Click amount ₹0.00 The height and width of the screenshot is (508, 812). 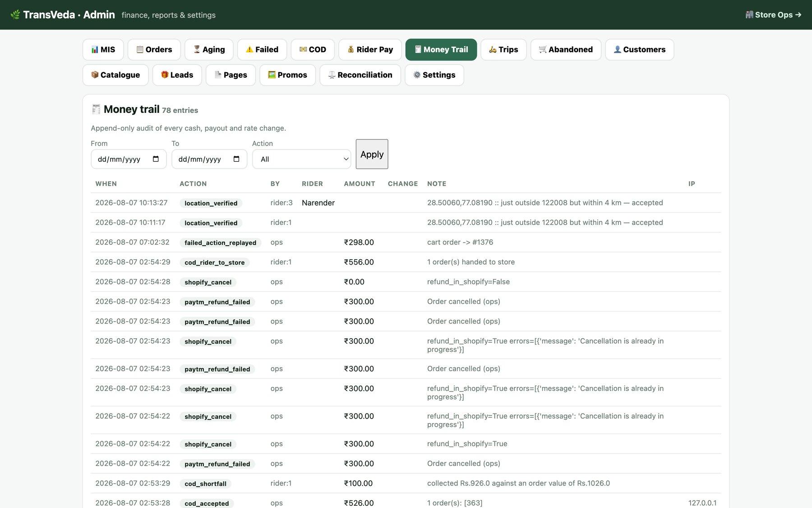pyautogui.click(x=354, y=282)
